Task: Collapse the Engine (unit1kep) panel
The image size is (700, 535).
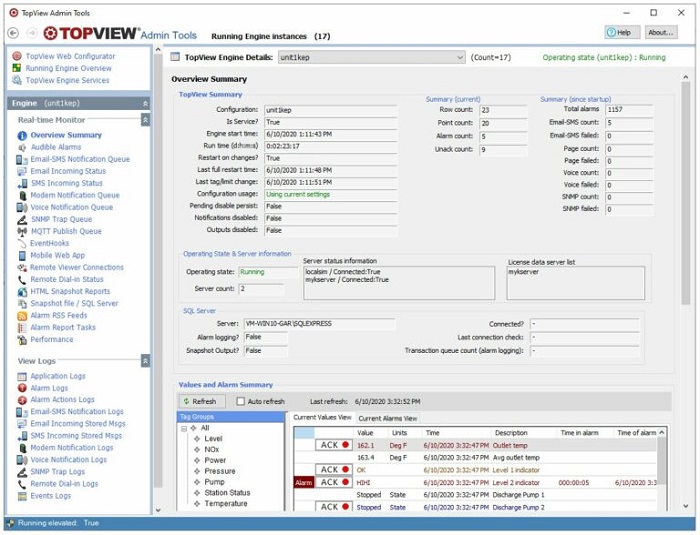Action: pos(145,103)
